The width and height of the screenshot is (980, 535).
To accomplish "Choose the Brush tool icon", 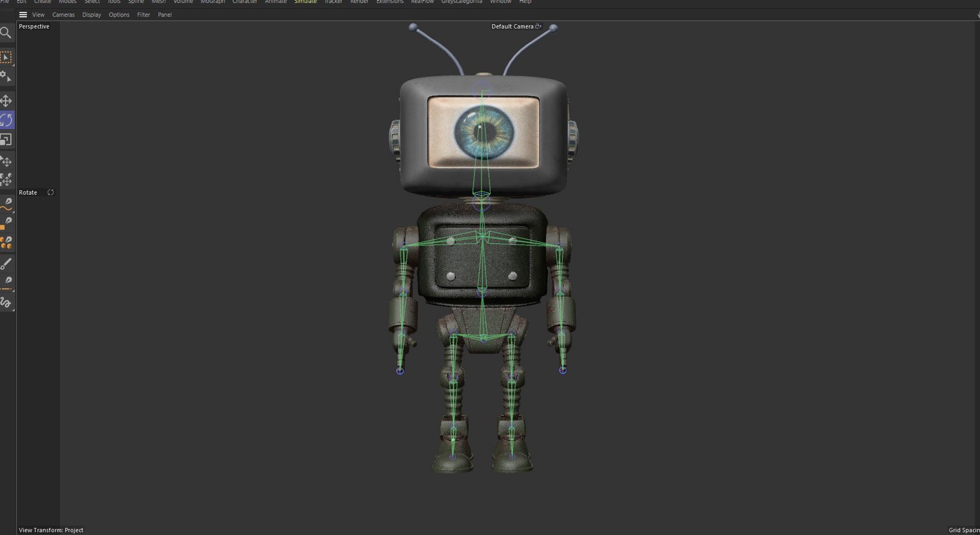I will [6, 264].
